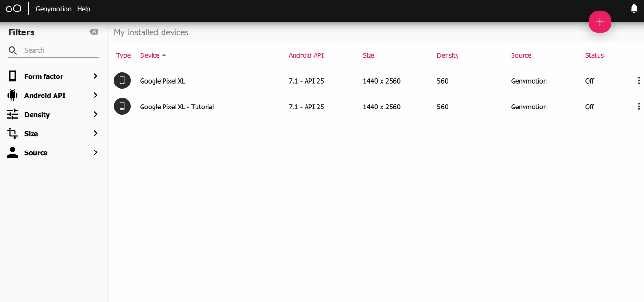Click the Density sliders icon

point(12,114)
